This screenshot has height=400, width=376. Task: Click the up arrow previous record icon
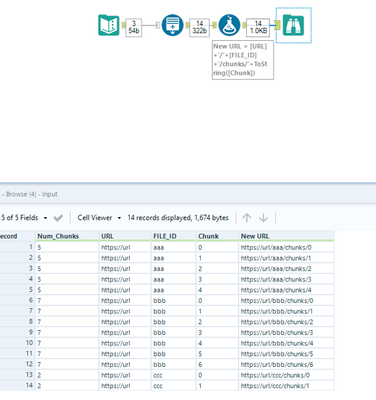click(x=247, y=218)
